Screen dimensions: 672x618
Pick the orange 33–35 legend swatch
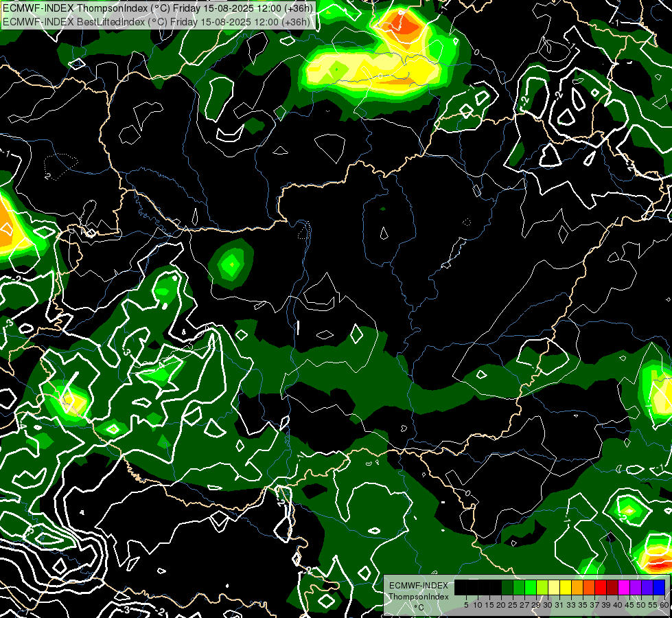tap(577, 587)
